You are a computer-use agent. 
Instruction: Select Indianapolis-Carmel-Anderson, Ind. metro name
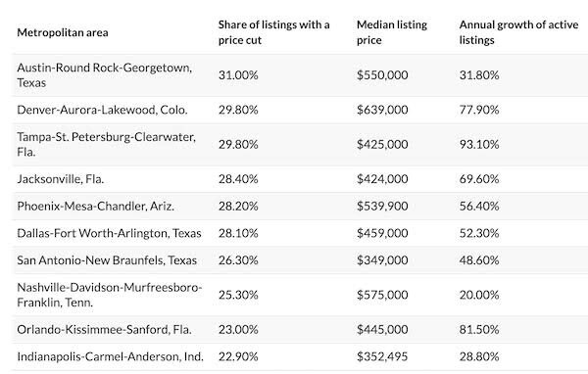110,356
